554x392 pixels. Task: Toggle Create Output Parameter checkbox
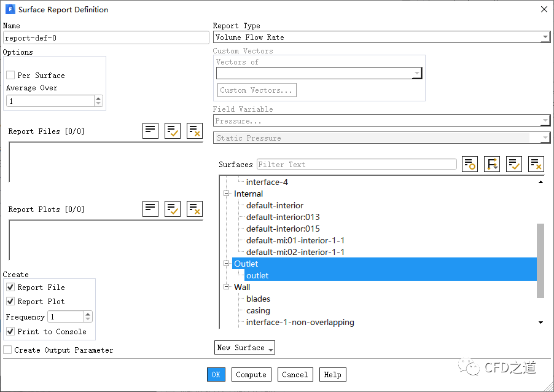pyautogui.click(x=7, y=350)
